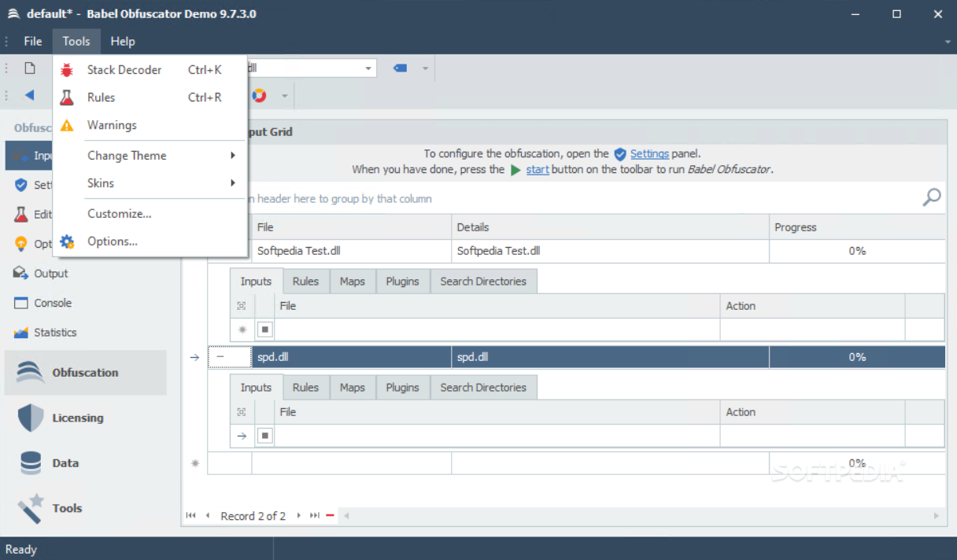Click the Action column header under spd.dll
Viewport: 957px width, 560px height.
(812, 412)
